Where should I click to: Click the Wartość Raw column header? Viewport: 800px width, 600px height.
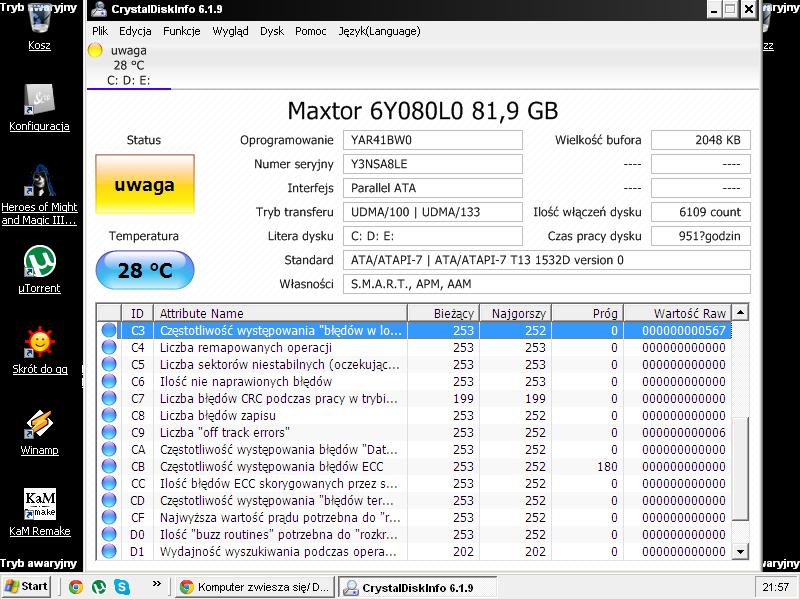677,313
